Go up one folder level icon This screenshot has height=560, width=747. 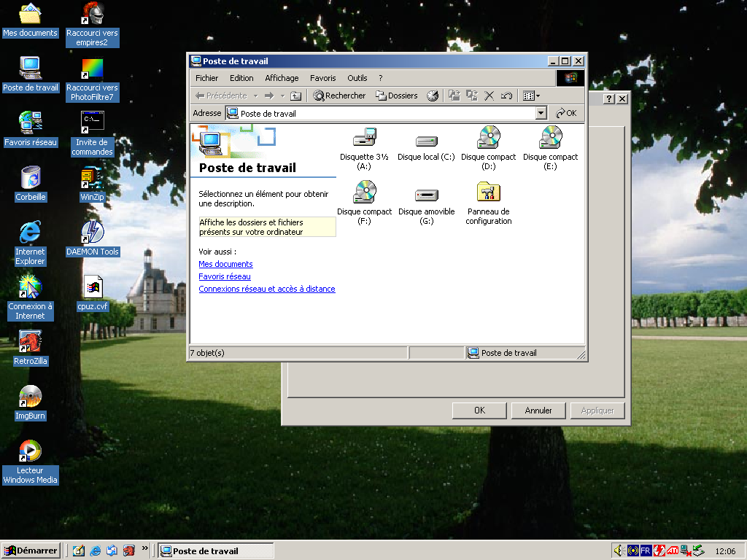click(x=295, y=96)
